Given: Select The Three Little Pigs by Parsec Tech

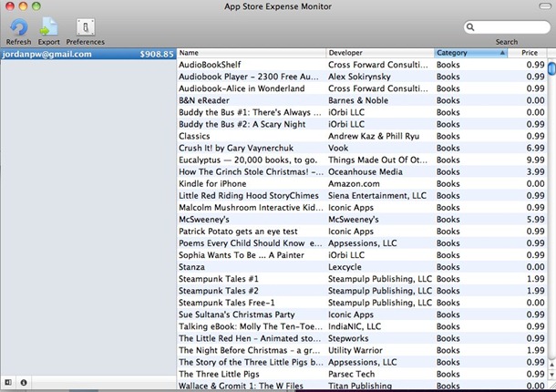Looking at the screenshot, I should pos(362,374).
